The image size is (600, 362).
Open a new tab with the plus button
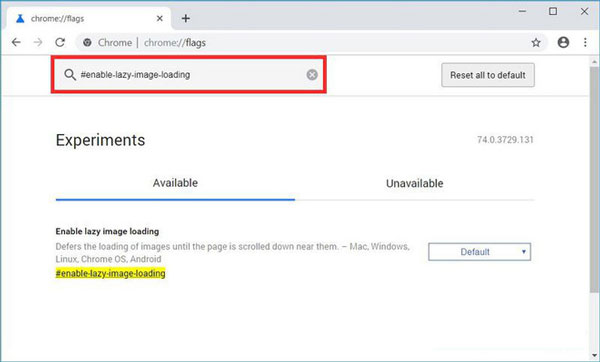tap(186, 18)
